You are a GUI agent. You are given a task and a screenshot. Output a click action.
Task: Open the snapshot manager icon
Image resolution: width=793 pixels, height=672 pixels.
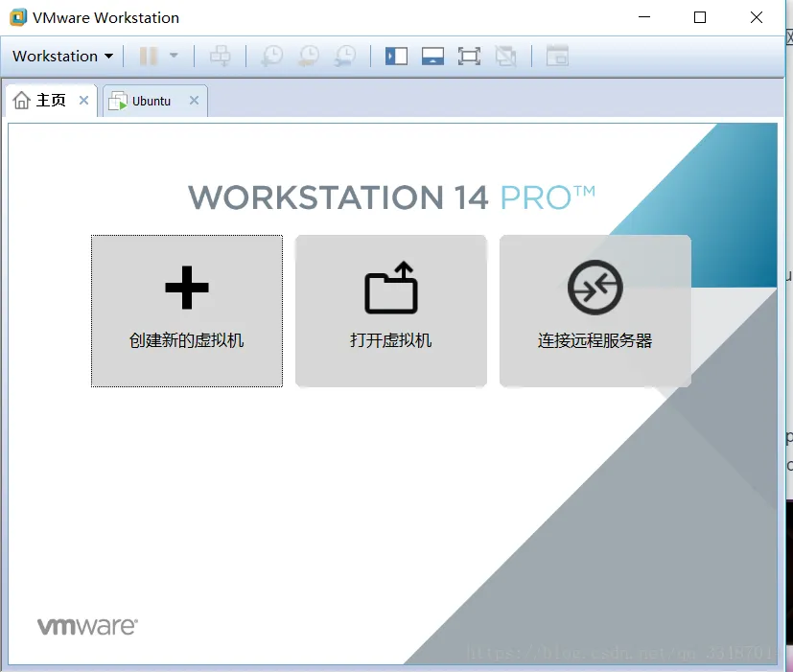[345, 57]
